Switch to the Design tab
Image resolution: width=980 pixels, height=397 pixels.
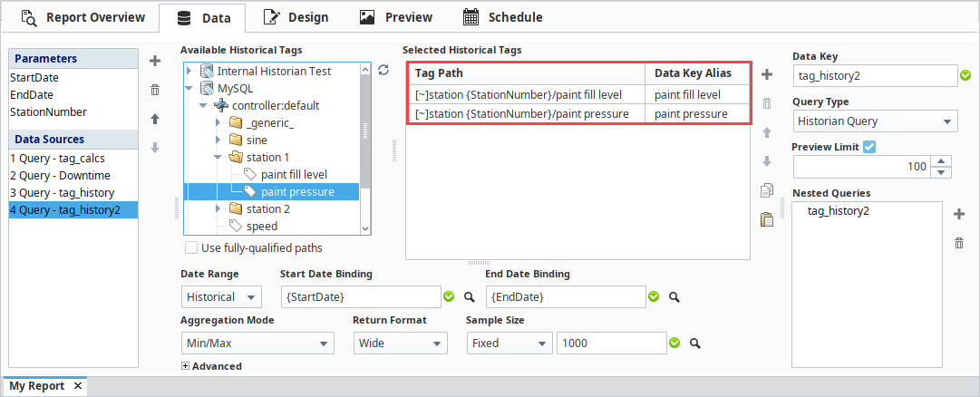[296, 17]
